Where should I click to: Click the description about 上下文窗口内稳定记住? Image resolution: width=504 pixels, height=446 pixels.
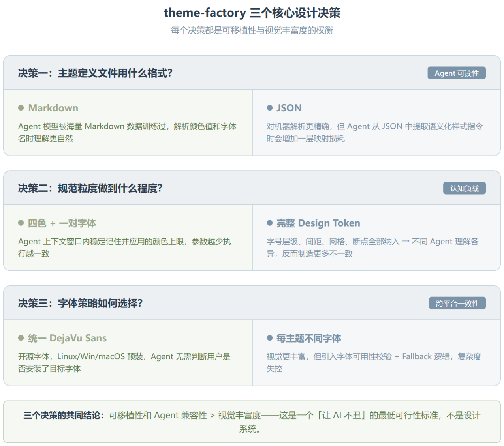pos(124,247)
